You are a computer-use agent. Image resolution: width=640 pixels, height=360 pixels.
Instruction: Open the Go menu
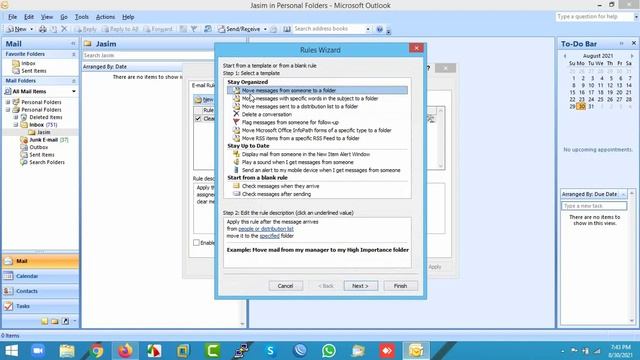coord(64,17)
